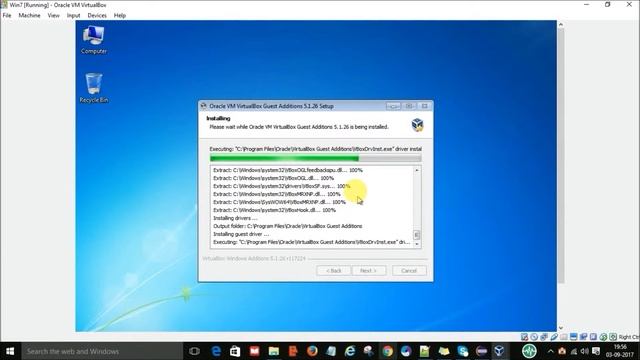Screen dimensions: 640x360
Task: Open the network icon in the system tray
Action: 574,351
